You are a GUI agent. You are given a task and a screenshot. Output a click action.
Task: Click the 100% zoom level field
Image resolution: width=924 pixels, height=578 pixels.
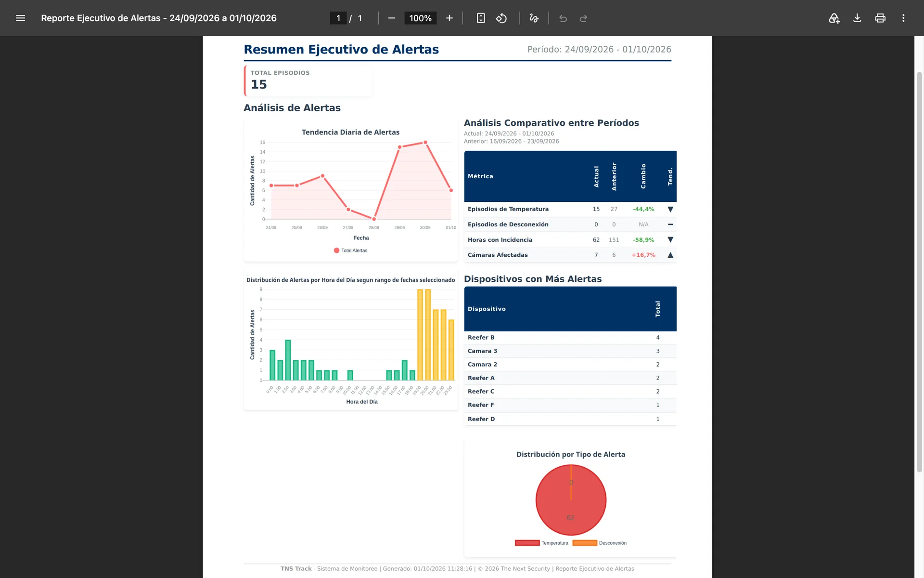click(x=420, y=18)
